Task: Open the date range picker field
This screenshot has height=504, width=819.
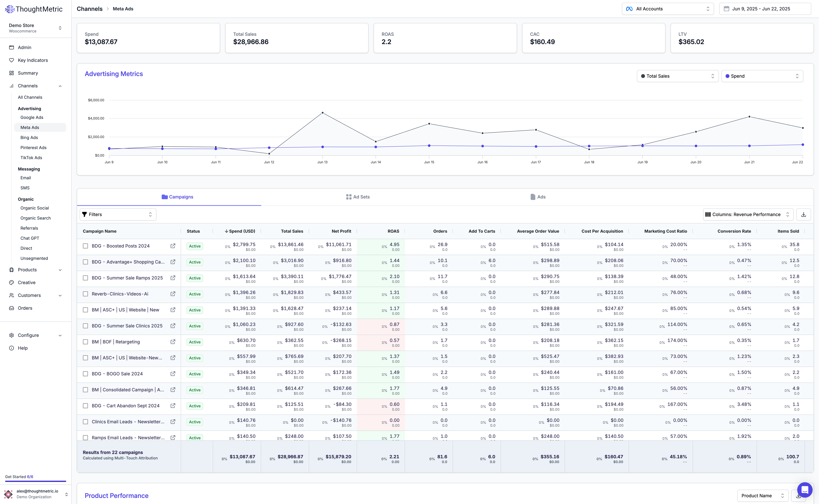Action: tap(765, 9)
